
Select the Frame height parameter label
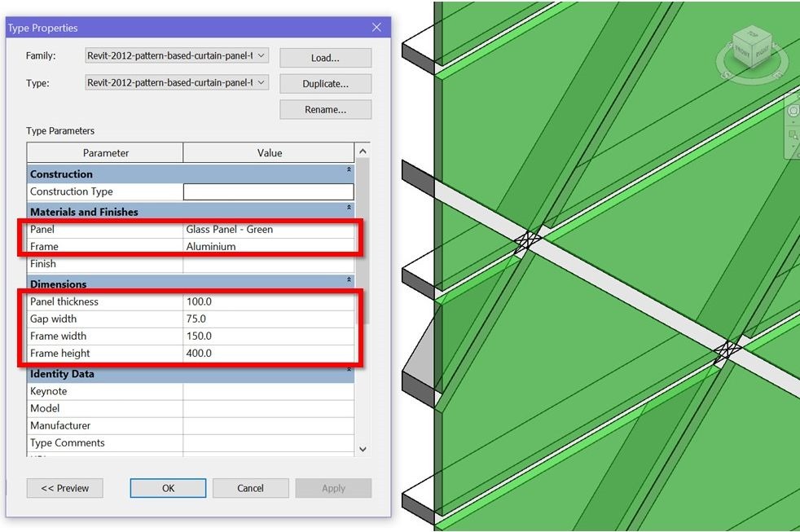click(59, 353)
